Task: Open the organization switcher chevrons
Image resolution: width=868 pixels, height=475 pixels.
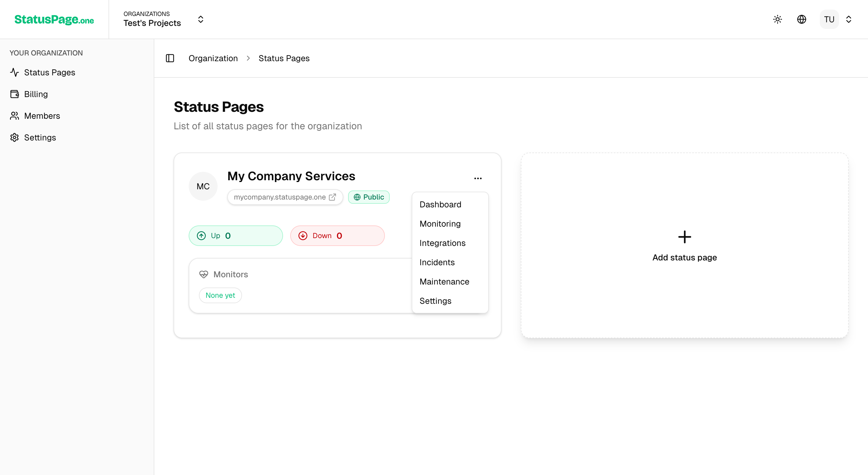Action: [x=200, y=19]
